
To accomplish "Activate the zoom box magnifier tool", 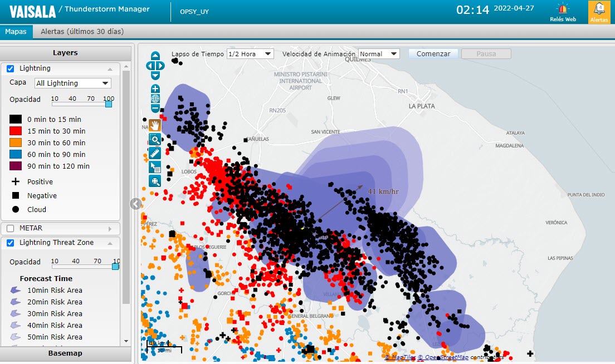I will click(155, 139).
